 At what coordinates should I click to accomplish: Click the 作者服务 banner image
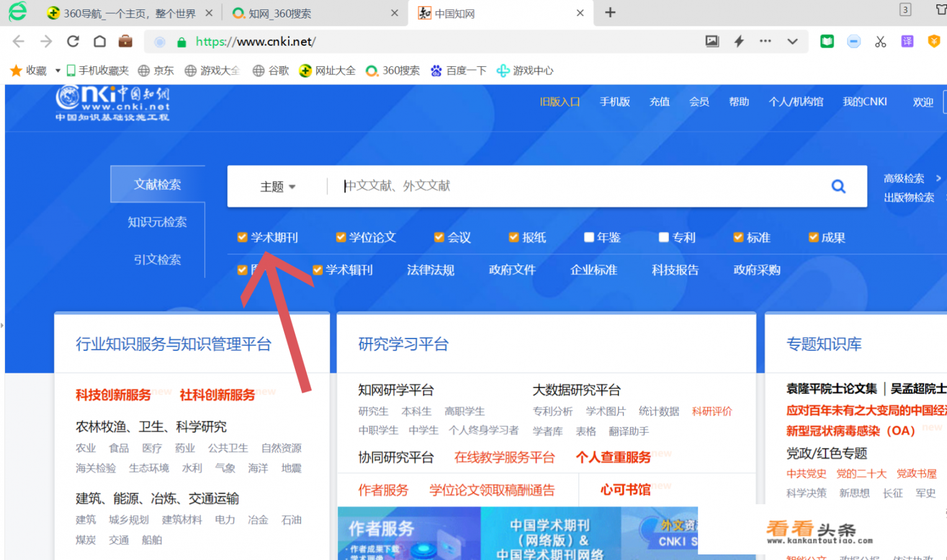[x=410, y=533]
